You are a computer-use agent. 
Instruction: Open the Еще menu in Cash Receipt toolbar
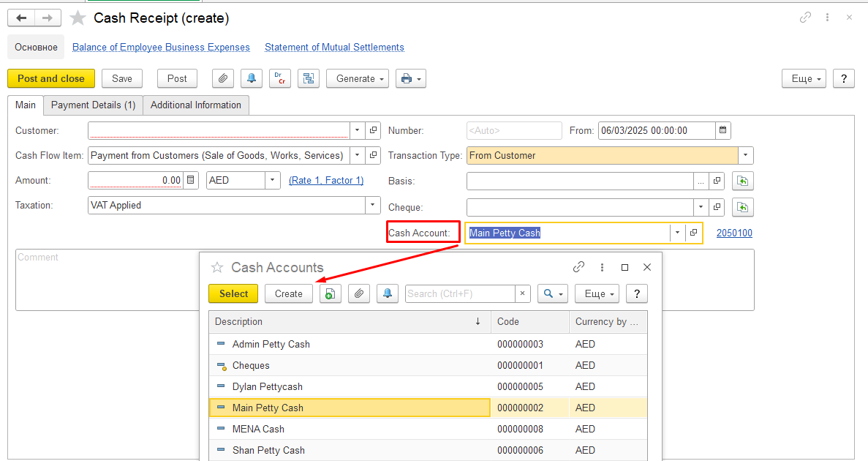804,79
